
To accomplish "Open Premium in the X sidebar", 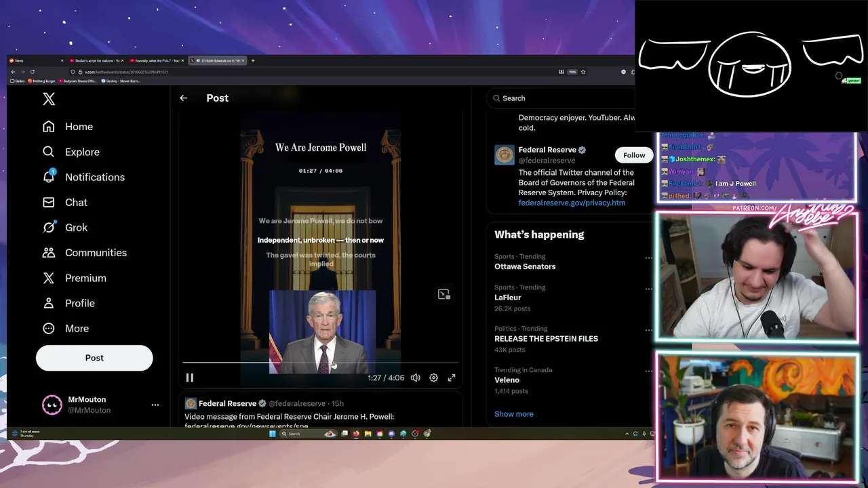I will pos(75,278).
